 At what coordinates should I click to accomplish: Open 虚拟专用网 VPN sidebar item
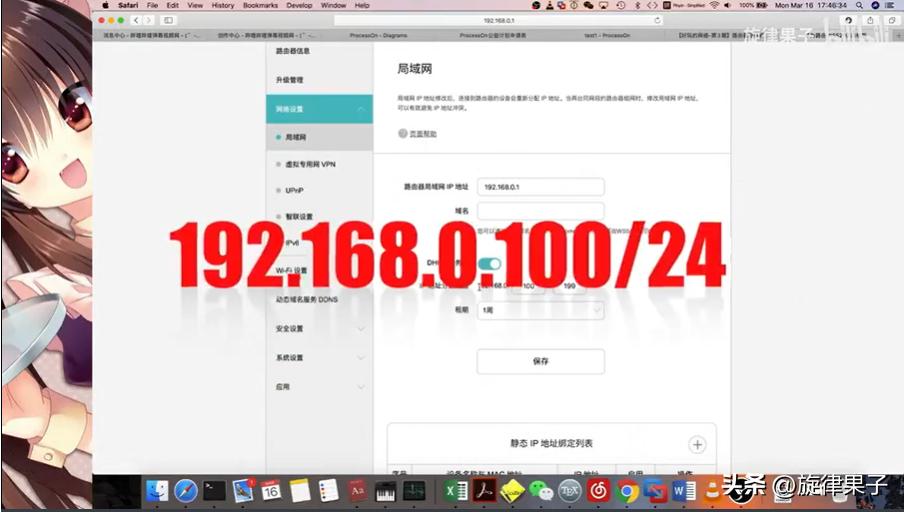(x=310, y=164)
